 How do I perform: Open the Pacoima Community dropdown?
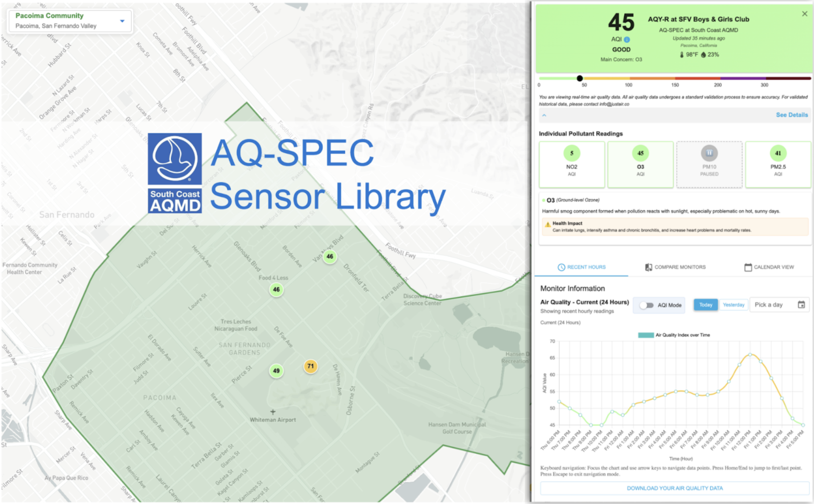122,21
